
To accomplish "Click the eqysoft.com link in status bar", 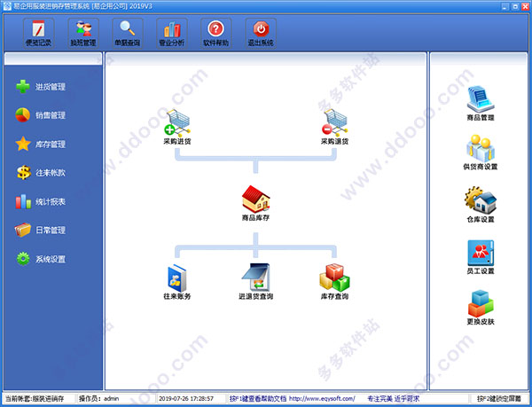I will click(x=322, y=398).
